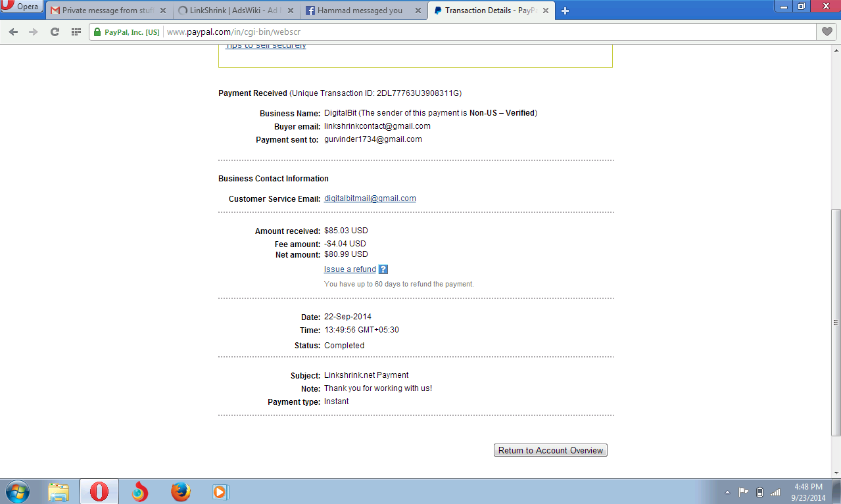841x504 pixels.
Task: Open Tips to sell securely link
Action: coord(266,46)
